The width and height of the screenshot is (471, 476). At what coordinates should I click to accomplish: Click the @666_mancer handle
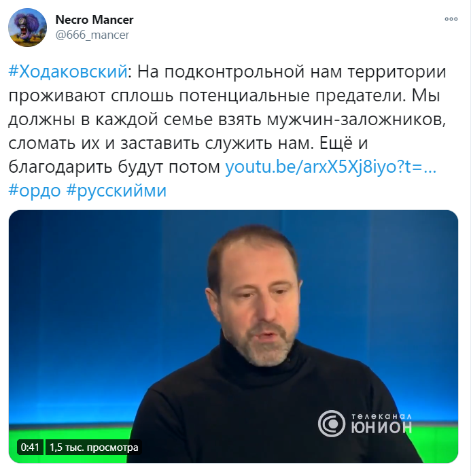(92, 35)
